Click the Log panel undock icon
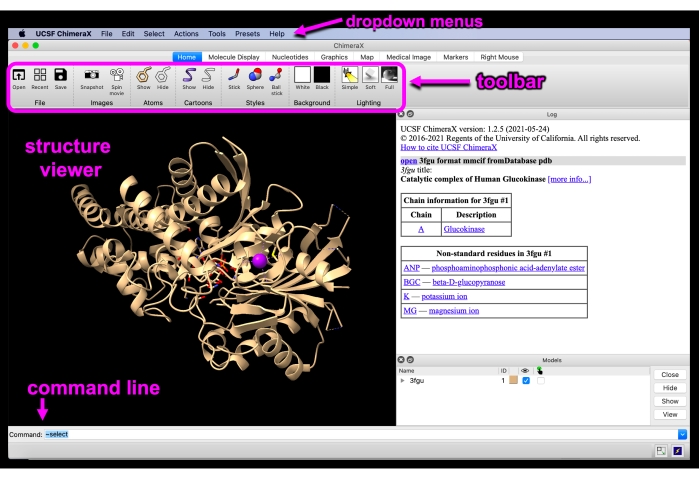The height and width of the screenshot is (479, 699). click(x=410, y=114)
